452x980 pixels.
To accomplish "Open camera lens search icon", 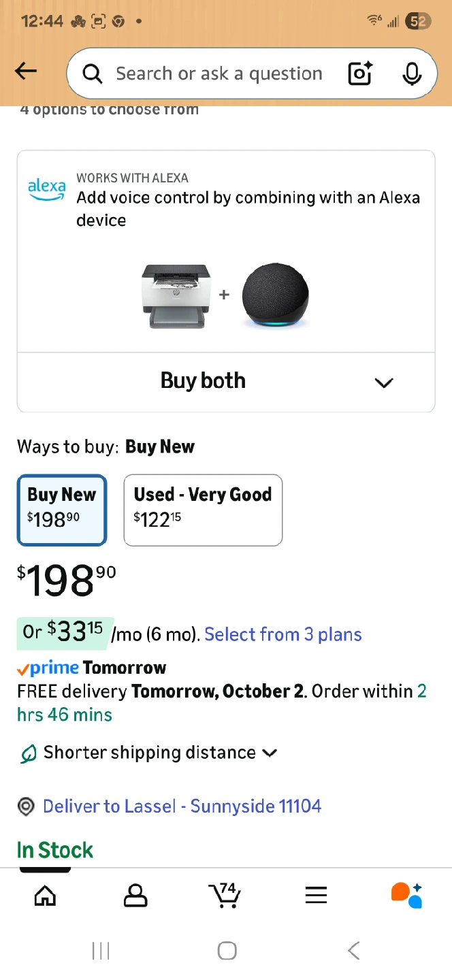I will 360,73.
